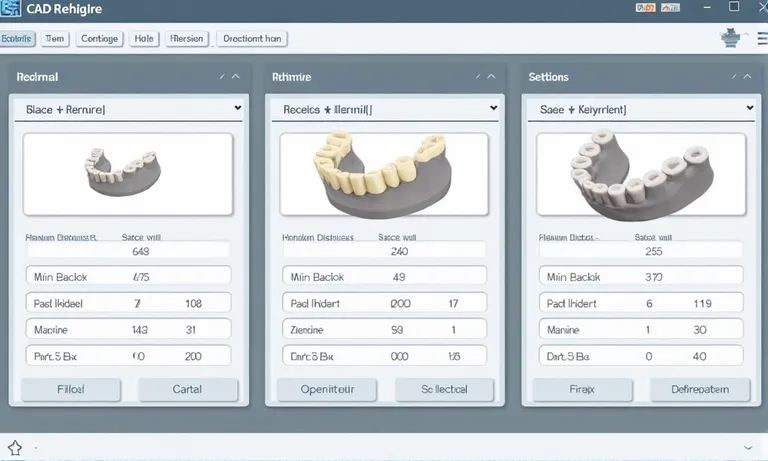The height and width of the screenshot is (461, 768).
Task: Click the CAD Rehigire app logo icon
Action: pos(11,8)
